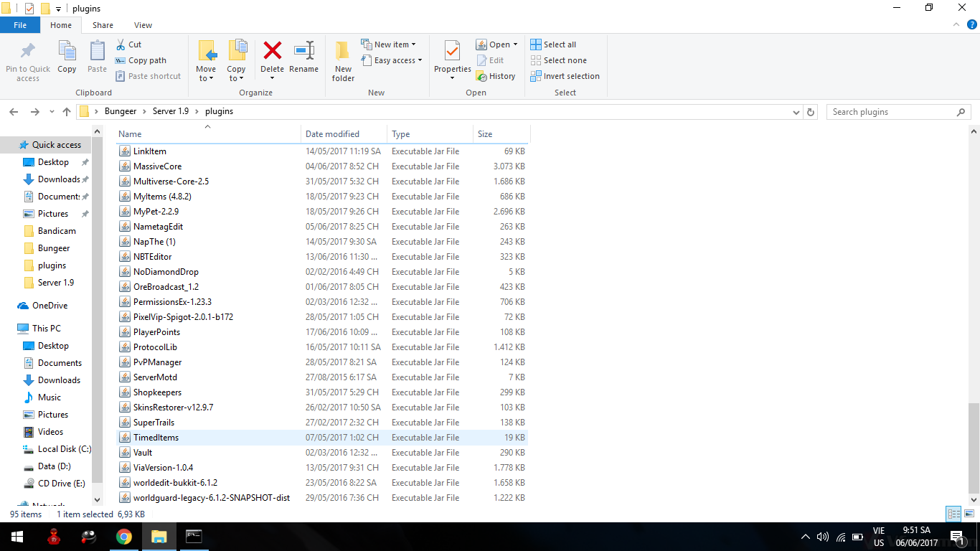Click the Delete icon in the ribbon

tap(272, 52)
